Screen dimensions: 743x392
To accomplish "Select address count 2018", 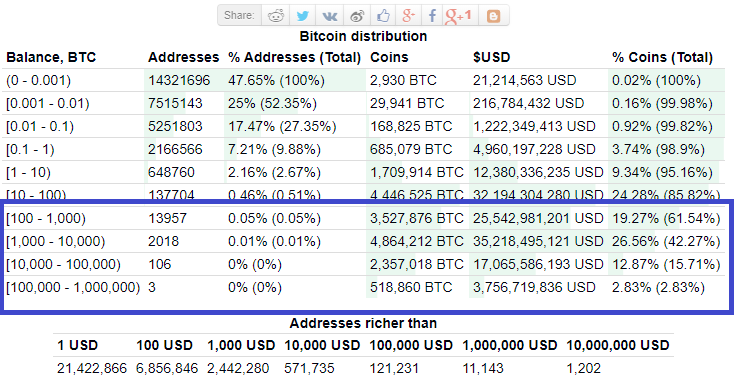I will [163, 242].
